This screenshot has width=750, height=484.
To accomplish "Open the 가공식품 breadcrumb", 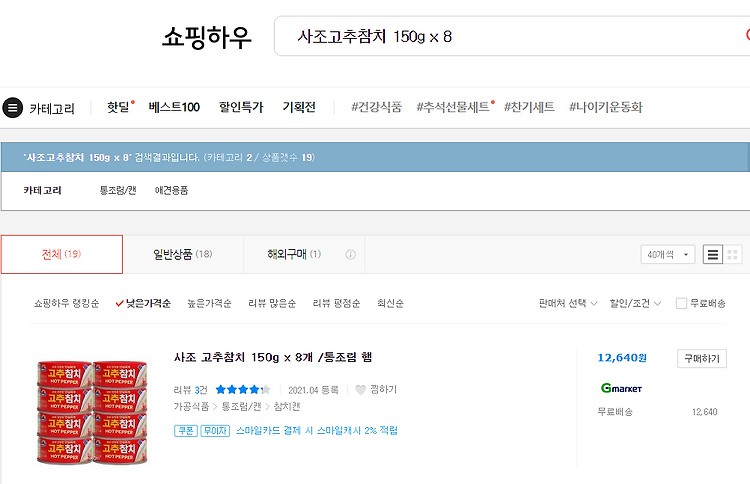I will coord(191,407).
